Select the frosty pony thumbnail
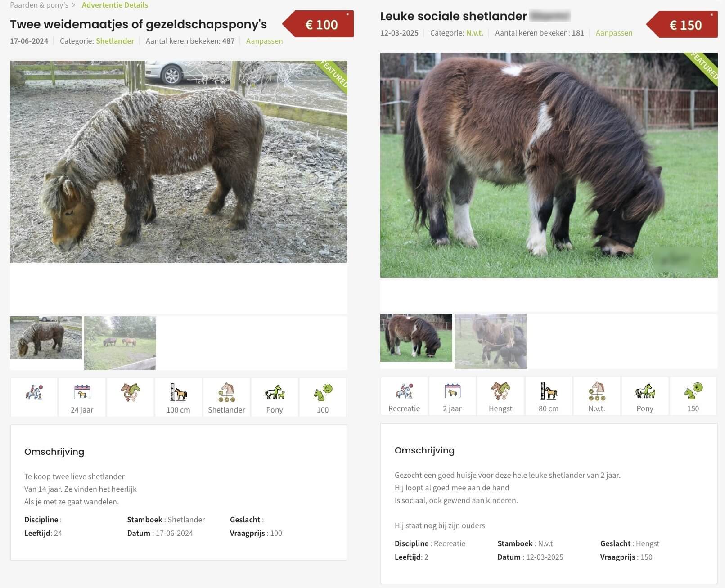725x588 pixels. click(x=46, y=338)
